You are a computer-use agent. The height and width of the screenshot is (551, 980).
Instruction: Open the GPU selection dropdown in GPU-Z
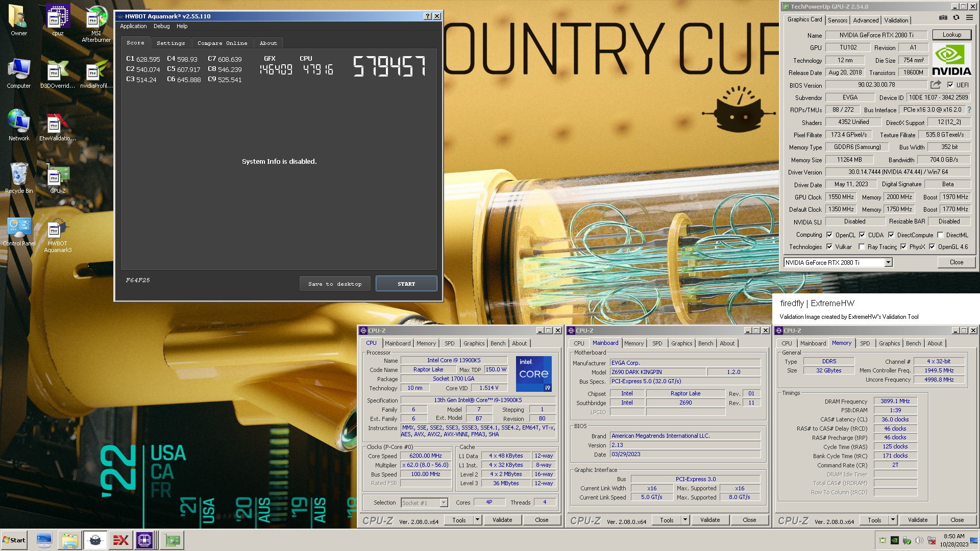pyautogui.click(x=888, y=262)
